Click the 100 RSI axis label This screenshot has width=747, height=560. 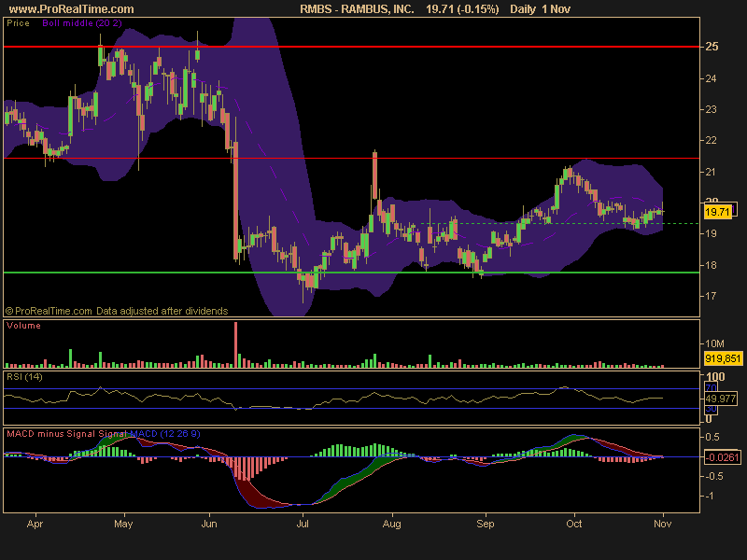click(x=715, y=377)
